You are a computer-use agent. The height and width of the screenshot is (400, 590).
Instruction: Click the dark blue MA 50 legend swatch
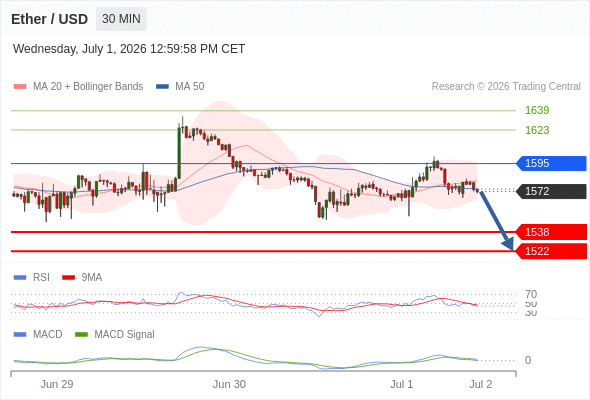tap(163, 87)
